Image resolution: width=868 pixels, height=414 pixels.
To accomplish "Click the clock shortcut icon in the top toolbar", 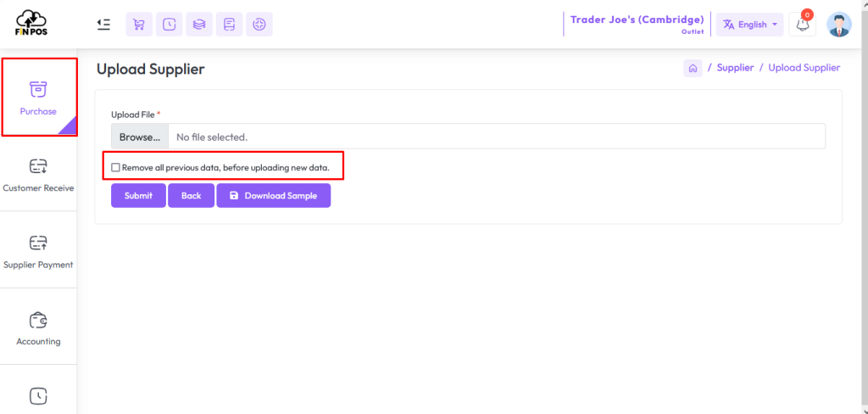I will [x=169, y=25].
